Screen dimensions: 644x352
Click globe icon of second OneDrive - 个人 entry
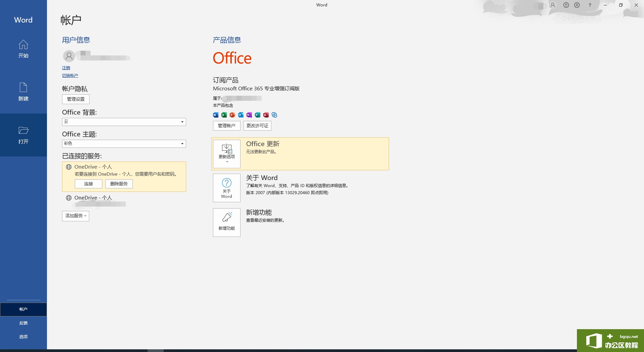[69, 198]
